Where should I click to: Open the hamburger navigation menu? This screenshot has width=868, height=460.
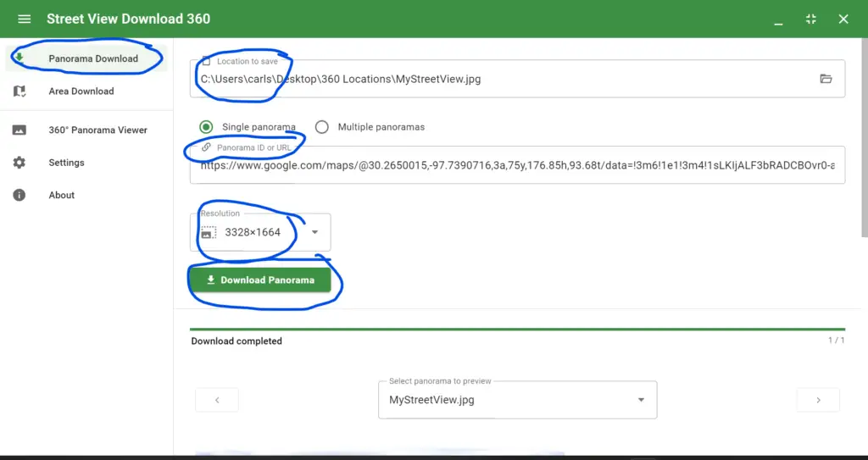pyautogui.click(x=25, y=19)
